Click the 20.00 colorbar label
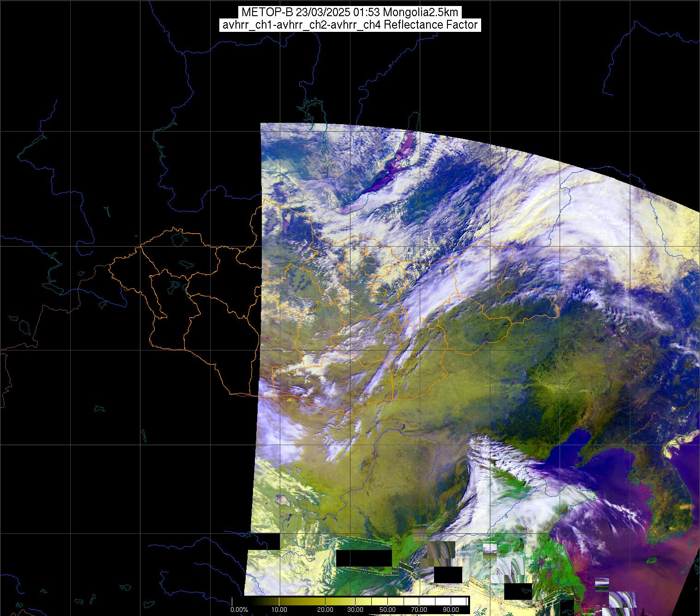The image size is (700, 616). click(x=325, y=610)
